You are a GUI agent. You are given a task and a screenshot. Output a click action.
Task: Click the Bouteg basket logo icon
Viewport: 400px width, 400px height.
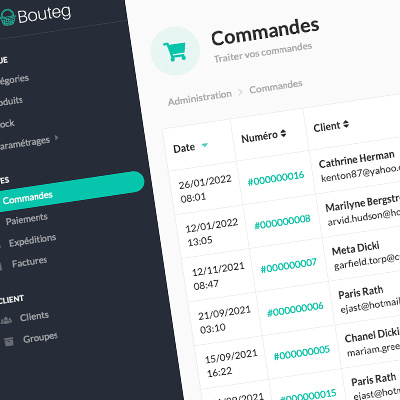click(8, 17)
